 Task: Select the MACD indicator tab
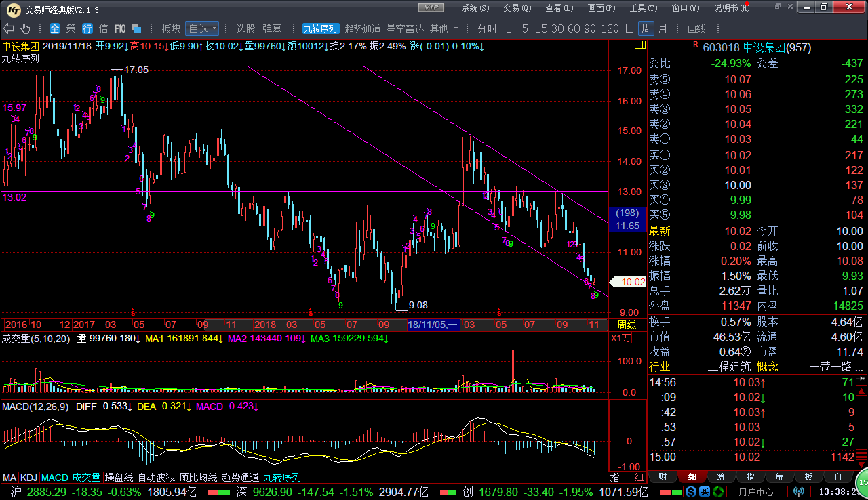coord(55,478)
